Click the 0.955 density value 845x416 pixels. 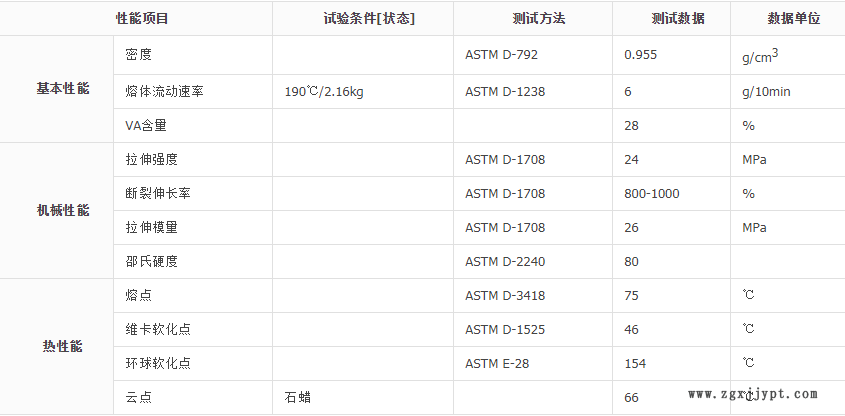(x=640, y=54)
